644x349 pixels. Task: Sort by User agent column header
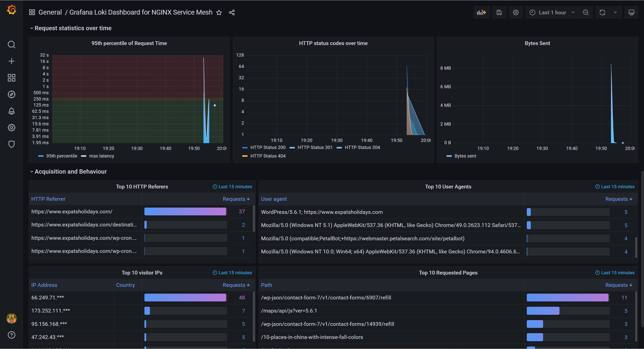click(274, 199)
